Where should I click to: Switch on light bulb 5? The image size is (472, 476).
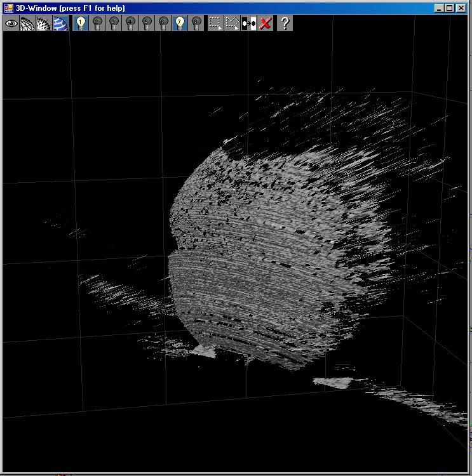pos(147,23)
